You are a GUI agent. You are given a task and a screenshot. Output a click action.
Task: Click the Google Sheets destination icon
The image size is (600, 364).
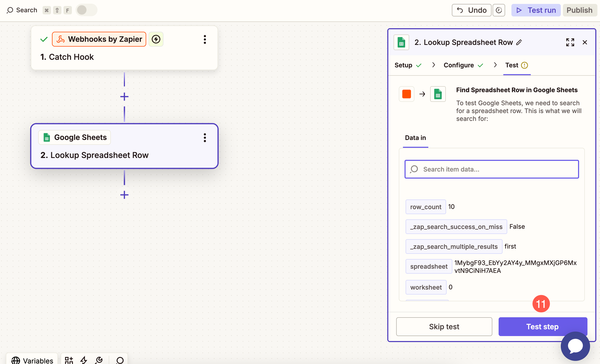pos(438,94)
